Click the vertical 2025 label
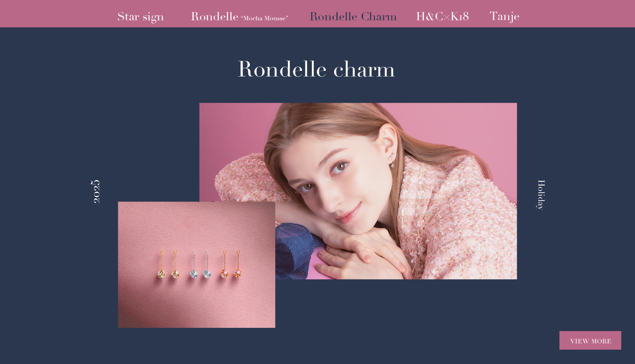Screen dimensions: 635x364 click(96, 191)
